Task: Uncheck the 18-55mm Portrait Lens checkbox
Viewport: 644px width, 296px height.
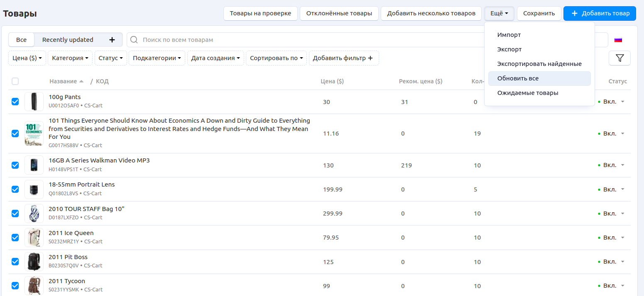Action: [15, 189]
